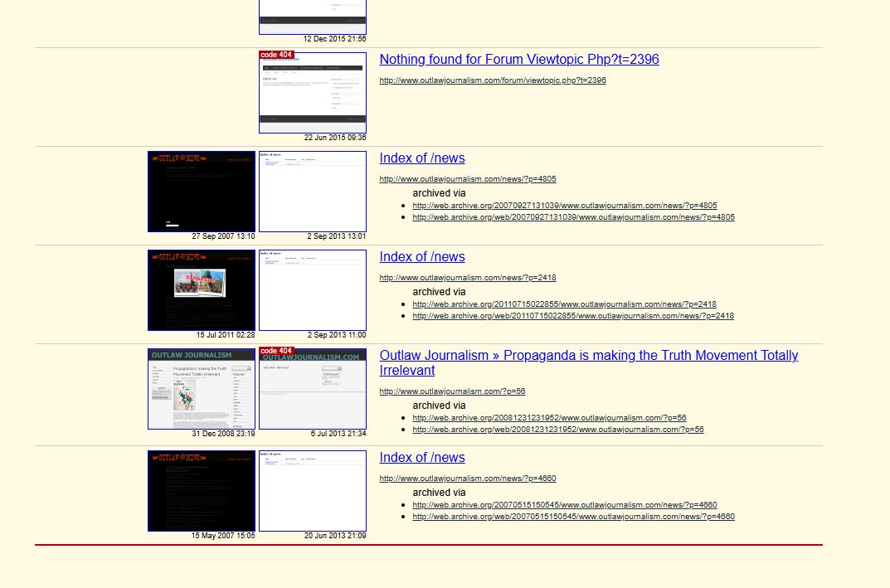
Task: Open the 6 Jul 2013 code 404 thumbnail
Action: (313, 389)
